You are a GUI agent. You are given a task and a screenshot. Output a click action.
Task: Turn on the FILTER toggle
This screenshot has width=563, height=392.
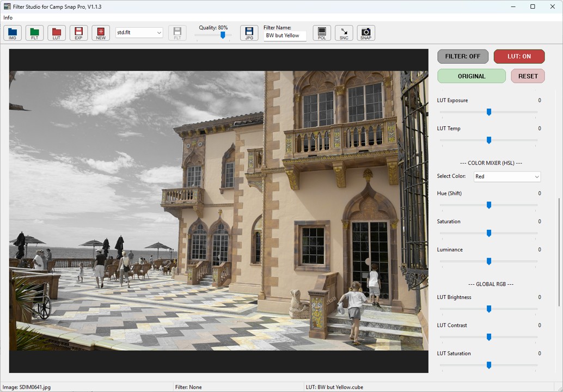(462, 56)
